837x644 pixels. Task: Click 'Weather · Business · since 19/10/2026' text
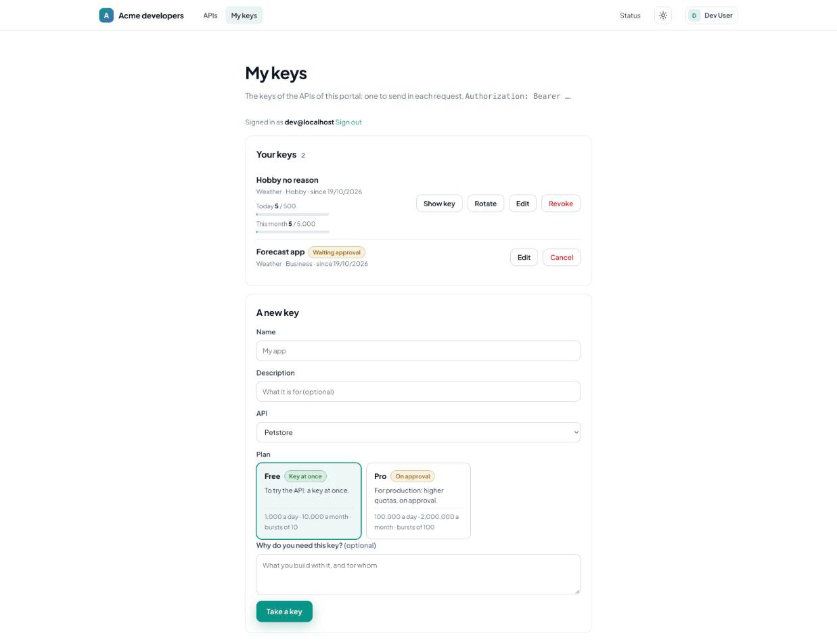(312, 264)
